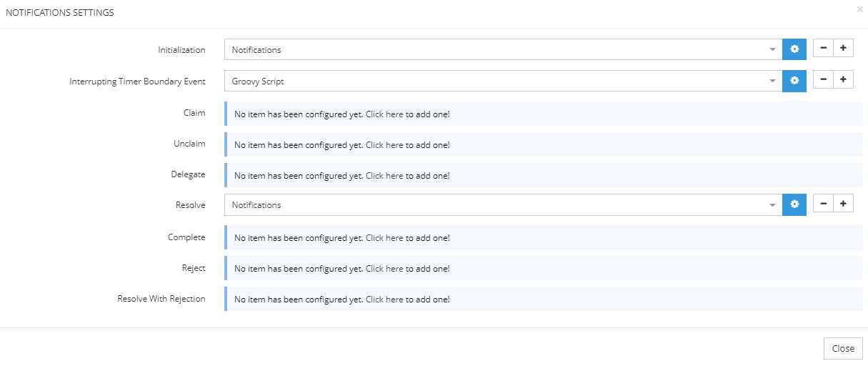Open gear settings for Resolve row
The width and height of the screenshot is (868, 366).
coord(794,204)
